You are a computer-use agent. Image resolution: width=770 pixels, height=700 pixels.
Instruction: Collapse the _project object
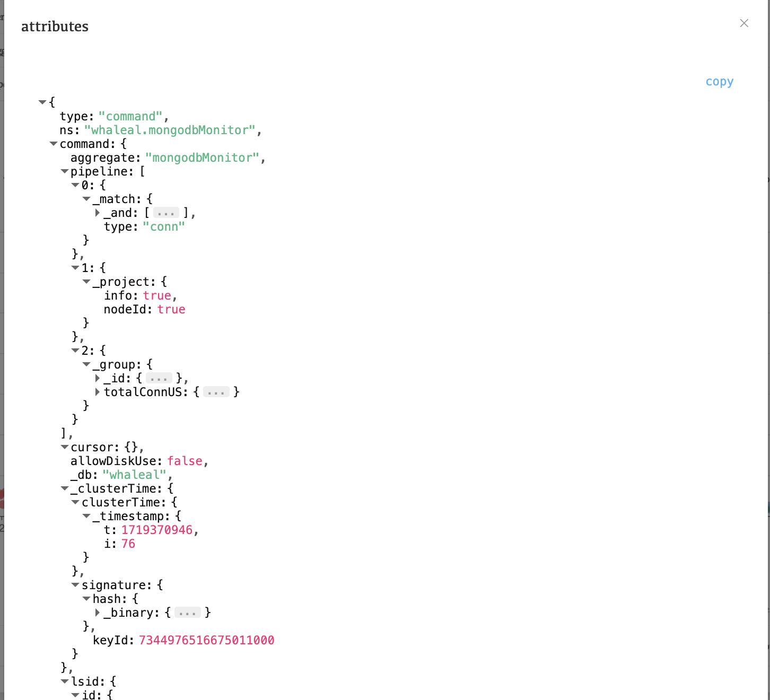click(86, 282)
